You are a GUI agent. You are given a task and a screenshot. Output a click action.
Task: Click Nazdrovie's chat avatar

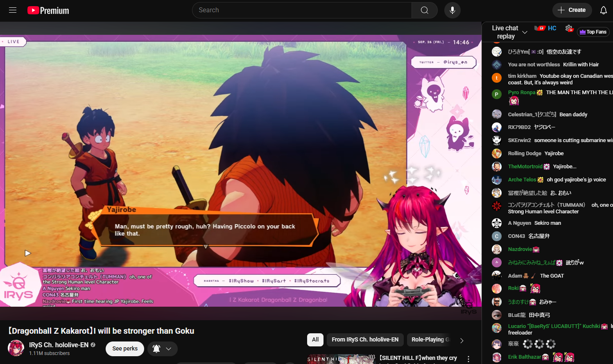tap(497, 249)
